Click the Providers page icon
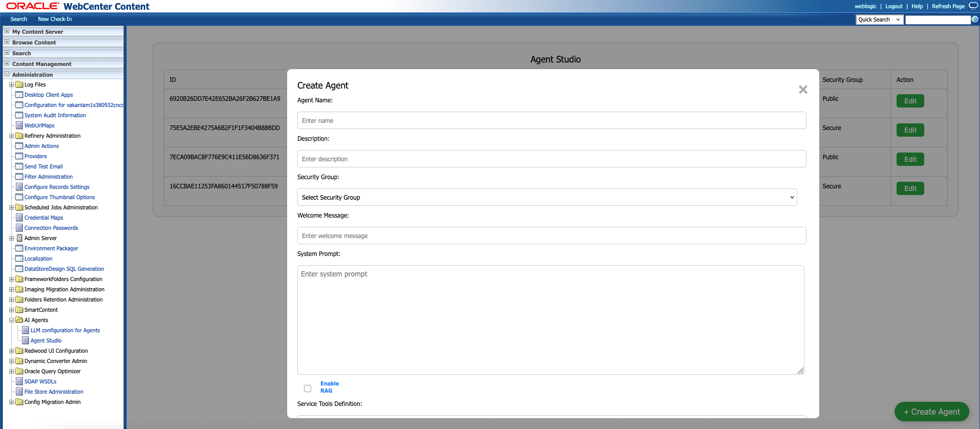 19,156
